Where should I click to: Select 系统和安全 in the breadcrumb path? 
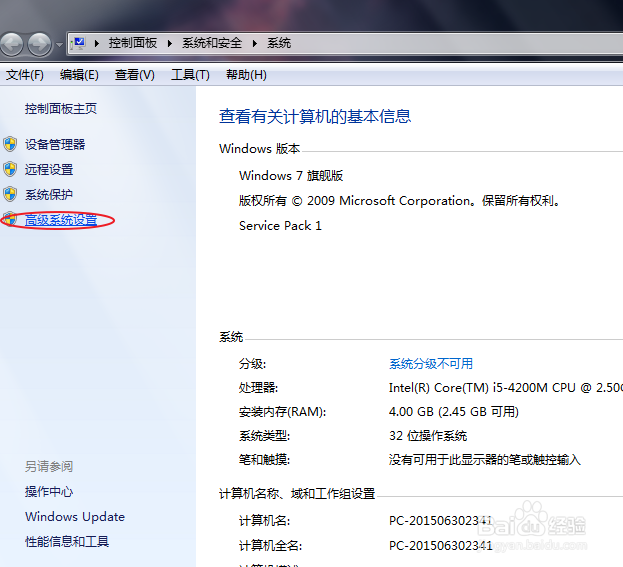coord(212,43)
